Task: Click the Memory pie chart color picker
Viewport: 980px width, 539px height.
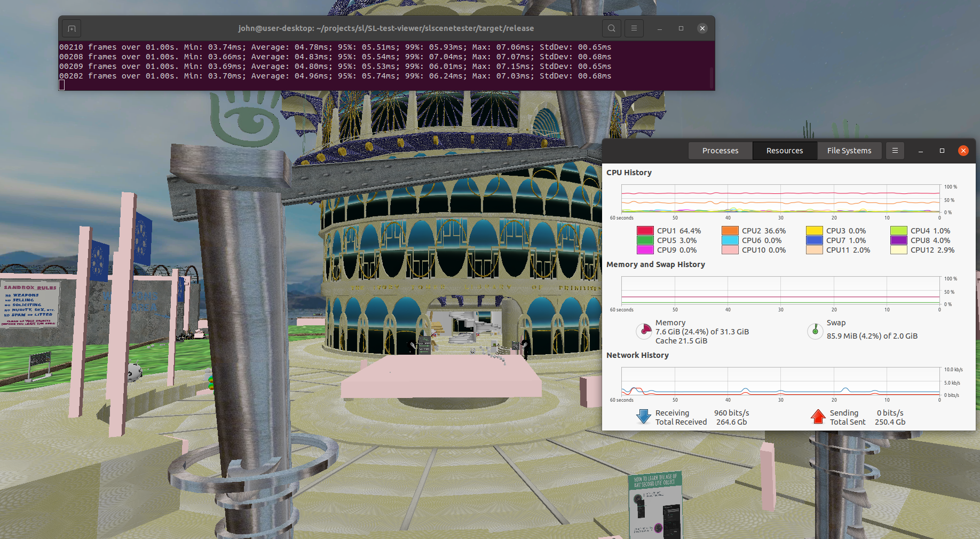Action: pos(644,331)
